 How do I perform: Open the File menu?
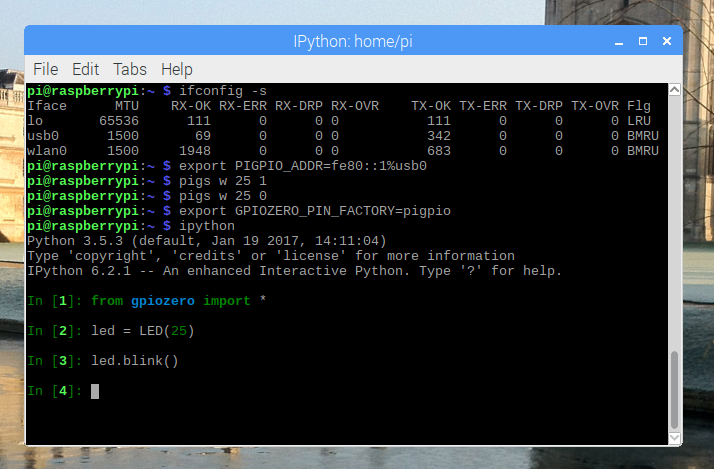(46, 69)
